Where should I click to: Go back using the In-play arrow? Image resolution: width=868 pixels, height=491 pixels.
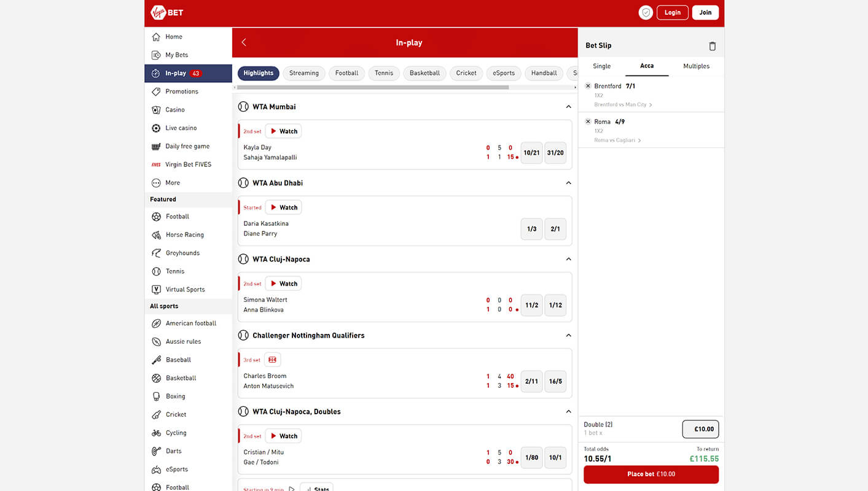[x=244, y=42]
